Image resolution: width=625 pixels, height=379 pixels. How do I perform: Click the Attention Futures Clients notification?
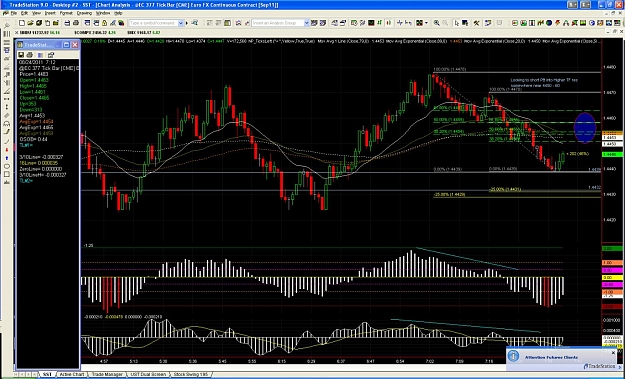(x=551, y=357)
